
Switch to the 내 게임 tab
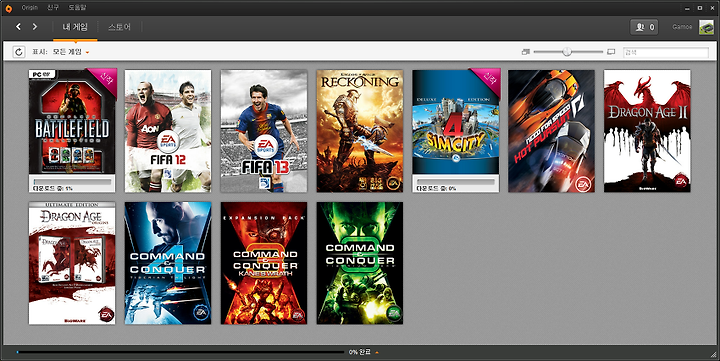click(x=75, y=27)
